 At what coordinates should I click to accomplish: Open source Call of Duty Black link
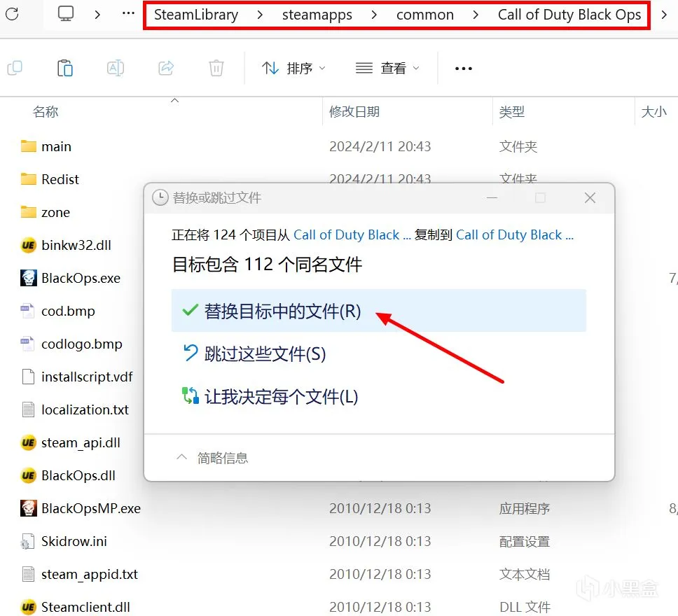(352, 234)
